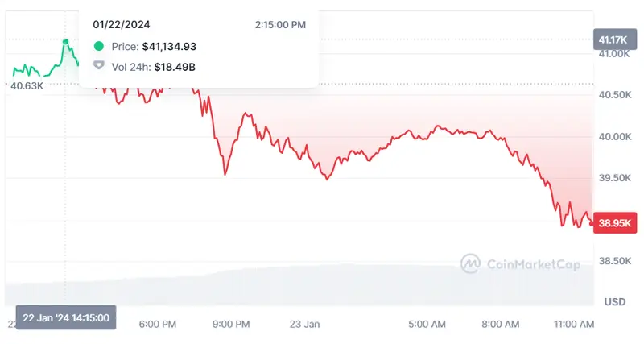This screenshot has width=644, height=344.
Task: Click the 5:00 AM time axis label
Action: tap(427, 324)
